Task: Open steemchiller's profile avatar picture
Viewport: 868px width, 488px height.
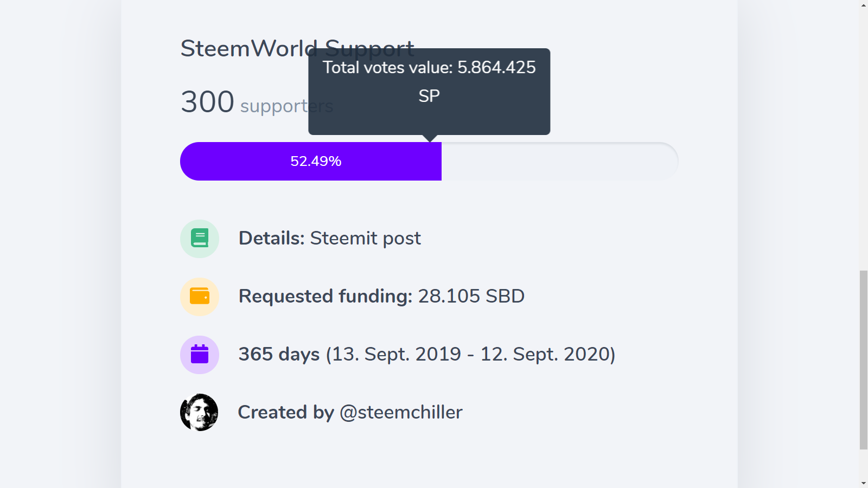Action: coord(199,413)
